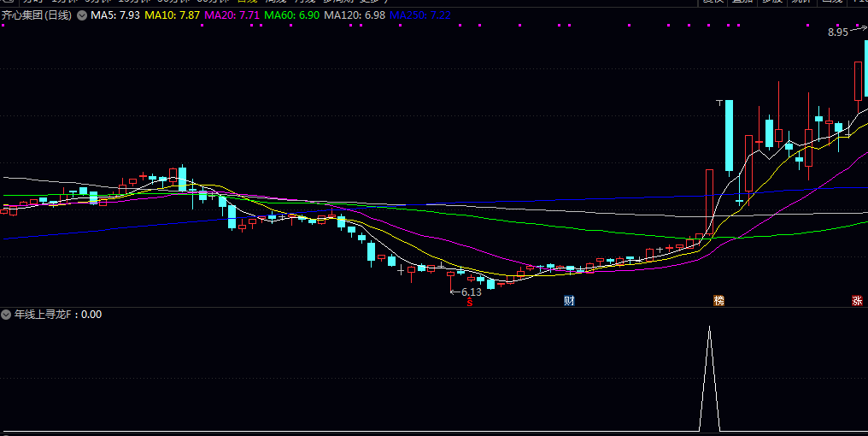Screen dimensions: 868x436
Task: Click the magenta MA20: 7.71 label
Action: tap(232, 15)
